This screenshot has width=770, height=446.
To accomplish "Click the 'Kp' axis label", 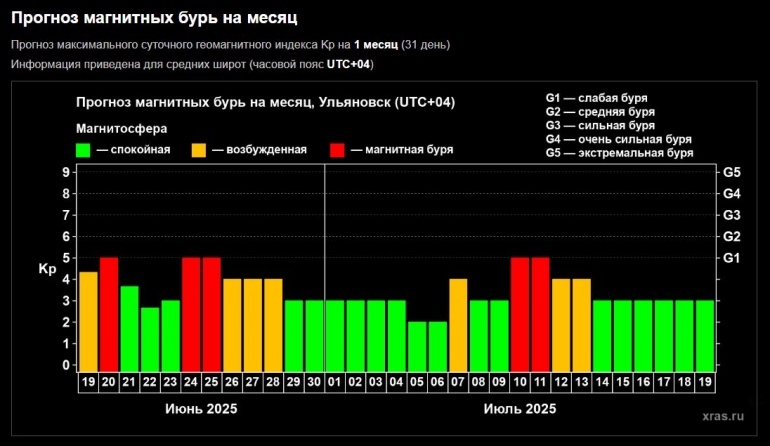I will pyautogui.click(x=47, y=269).
